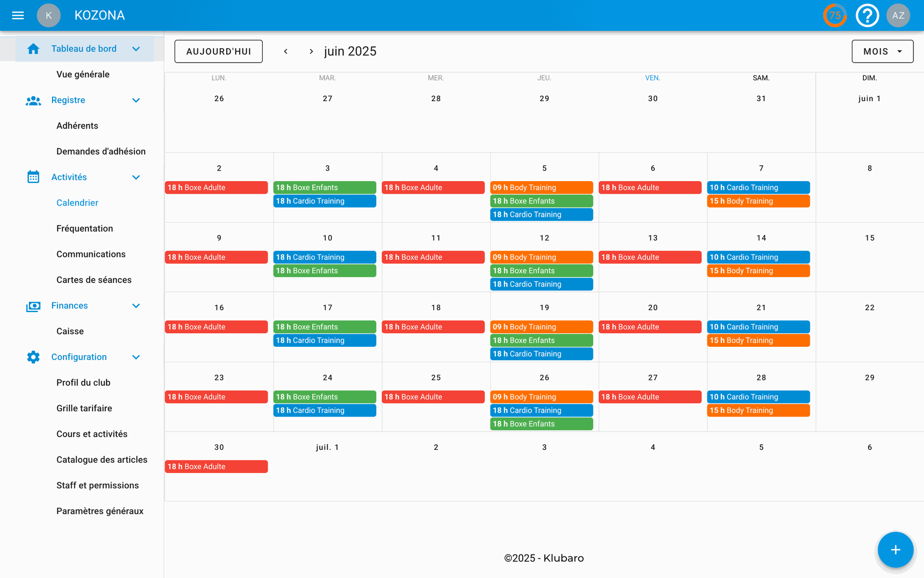The image size is (924, 578).
Task: Open the AZ user avatar menu
Action: click(898, 15)
